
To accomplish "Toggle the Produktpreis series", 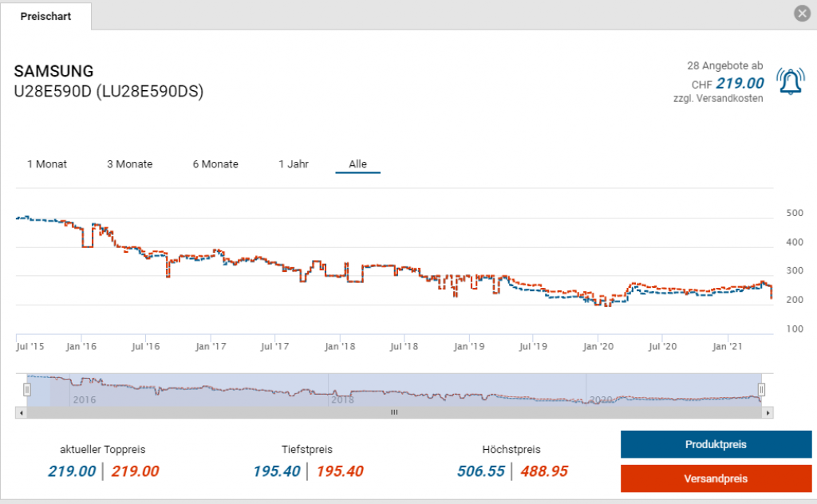I will point(716,444).
